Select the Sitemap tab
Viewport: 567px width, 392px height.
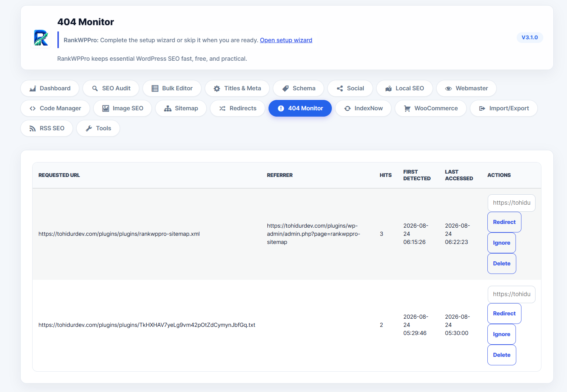tap(181, 108)
